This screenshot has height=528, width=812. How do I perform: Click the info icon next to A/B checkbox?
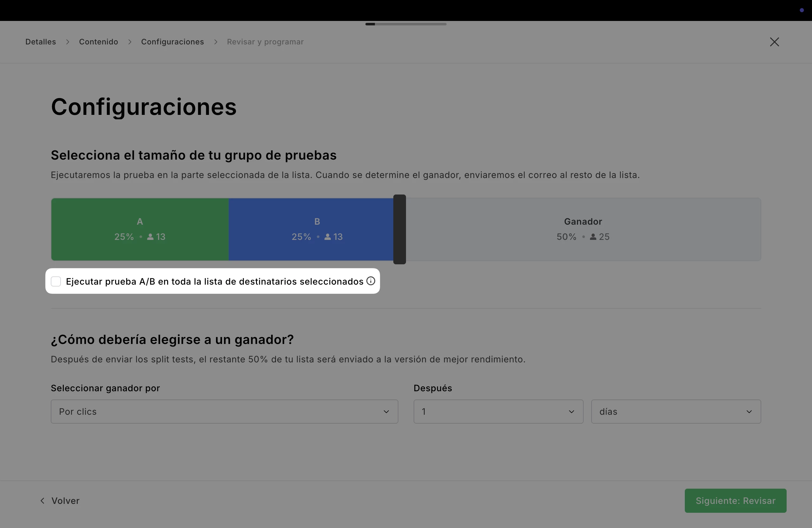[370, 281]
